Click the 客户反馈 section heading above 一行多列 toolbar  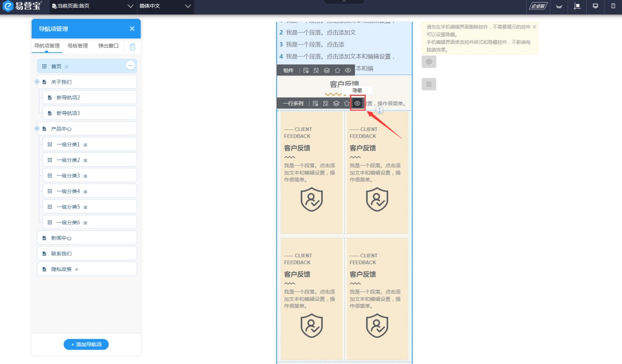[x=344, y=84]
